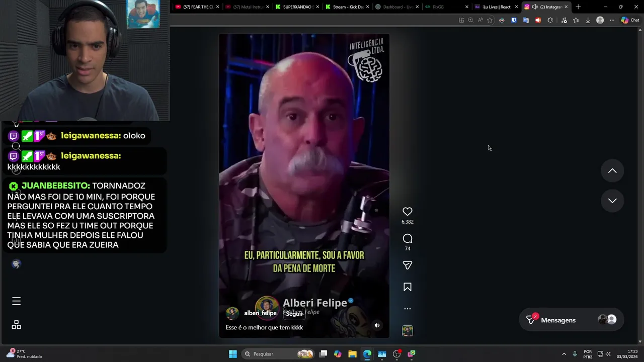Click the 6.382 likes count

[x=408, y=222]
